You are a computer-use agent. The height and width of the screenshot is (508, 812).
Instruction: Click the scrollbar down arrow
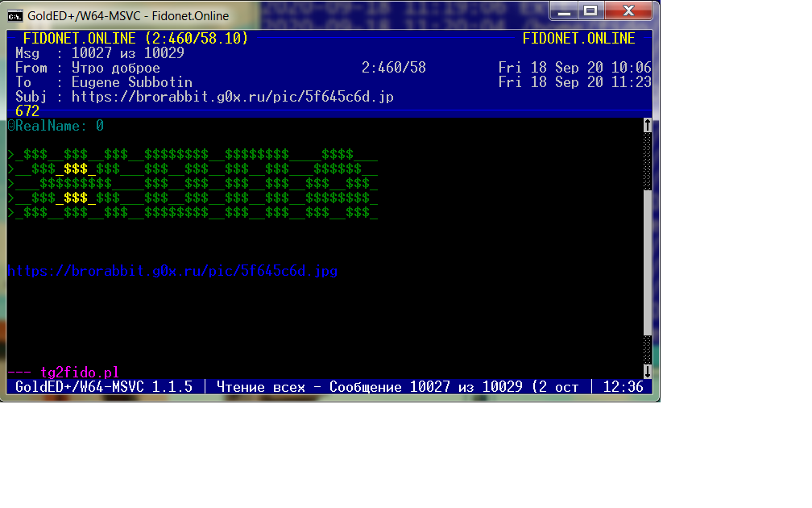(x=648, y=371)
